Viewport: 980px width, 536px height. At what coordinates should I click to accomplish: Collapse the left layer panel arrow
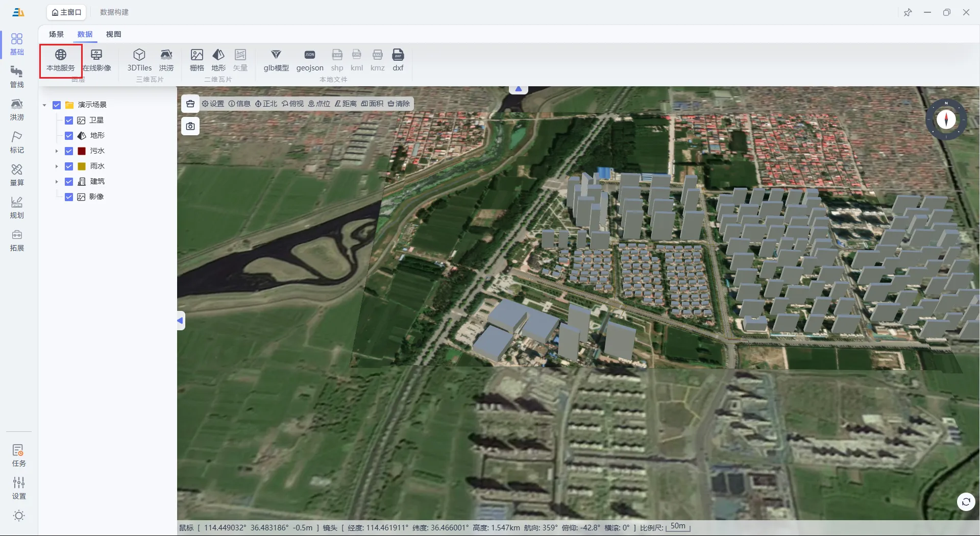tap(181, 321)
